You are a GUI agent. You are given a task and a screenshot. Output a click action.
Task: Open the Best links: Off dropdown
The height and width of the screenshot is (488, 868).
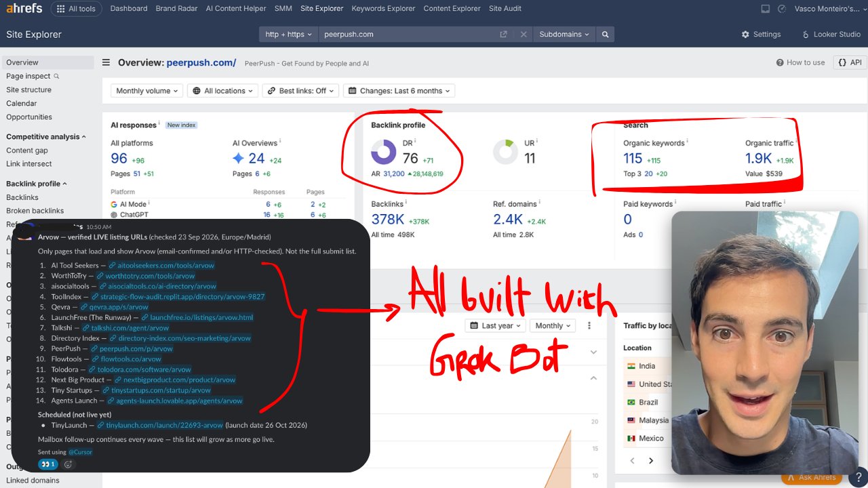click(x=300, y=91)
